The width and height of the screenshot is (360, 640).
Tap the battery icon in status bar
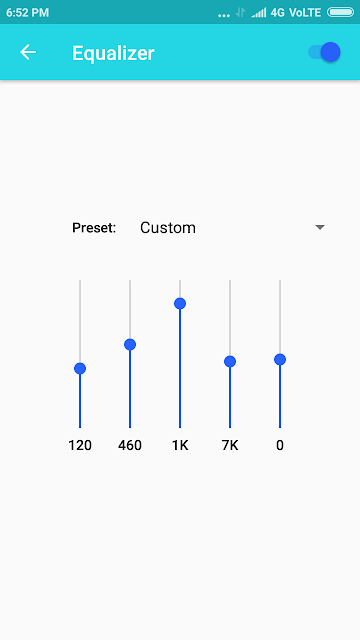[x=340, y=12]
